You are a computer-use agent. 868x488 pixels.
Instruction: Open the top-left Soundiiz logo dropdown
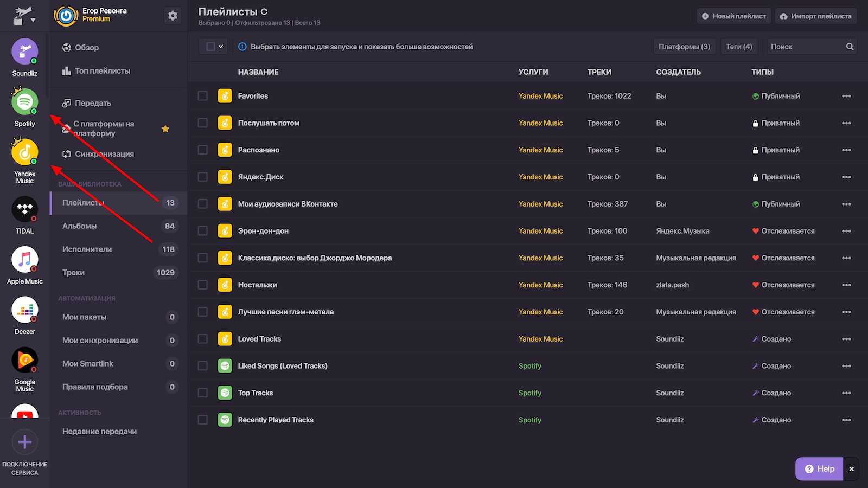(24, 16)
